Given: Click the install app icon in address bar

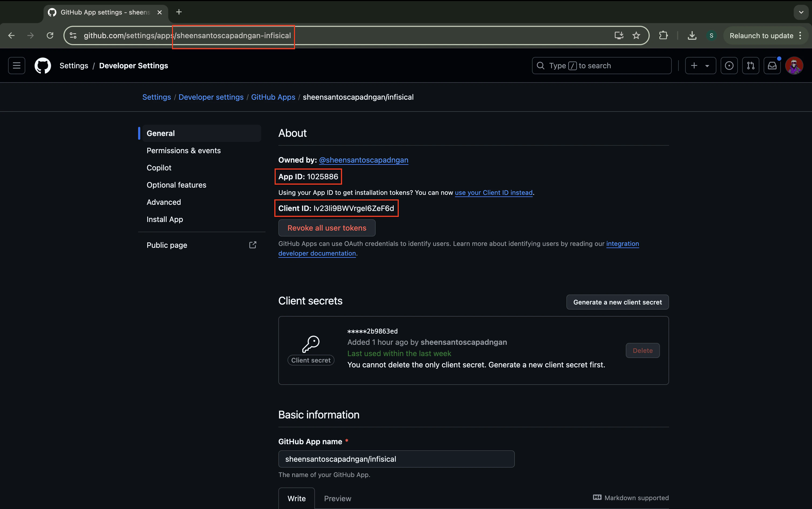Looking at the screenshot, I should pyautogui.click(x=619, y=35).
